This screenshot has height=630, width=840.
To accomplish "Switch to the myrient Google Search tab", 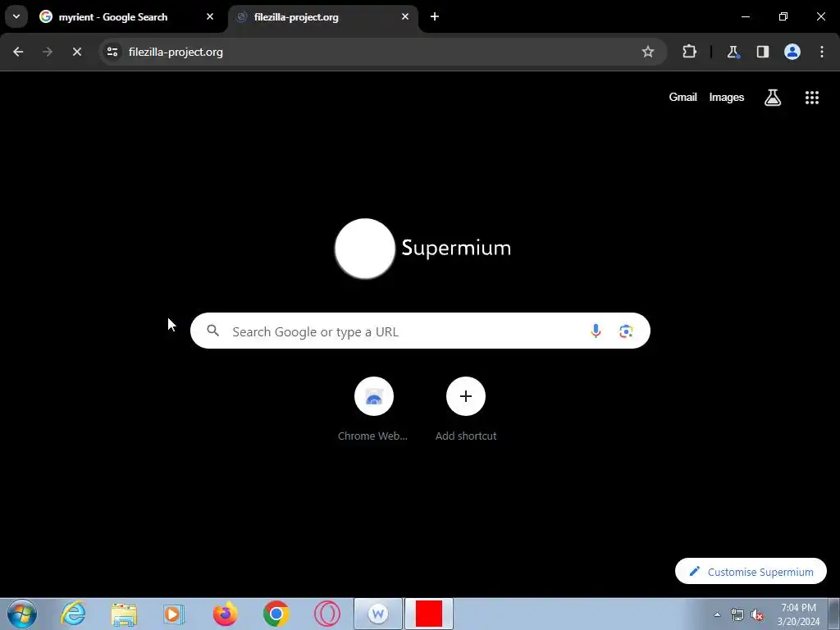I will (127, 17).
